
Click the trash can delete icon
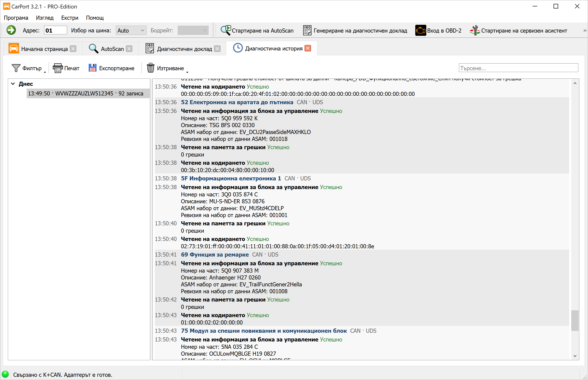(150, 68)
